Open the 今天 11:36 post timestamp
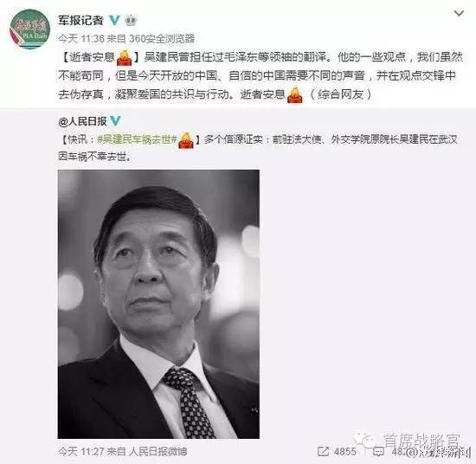The height and width of the screenshot is (464, 476). tap(81, 39)
